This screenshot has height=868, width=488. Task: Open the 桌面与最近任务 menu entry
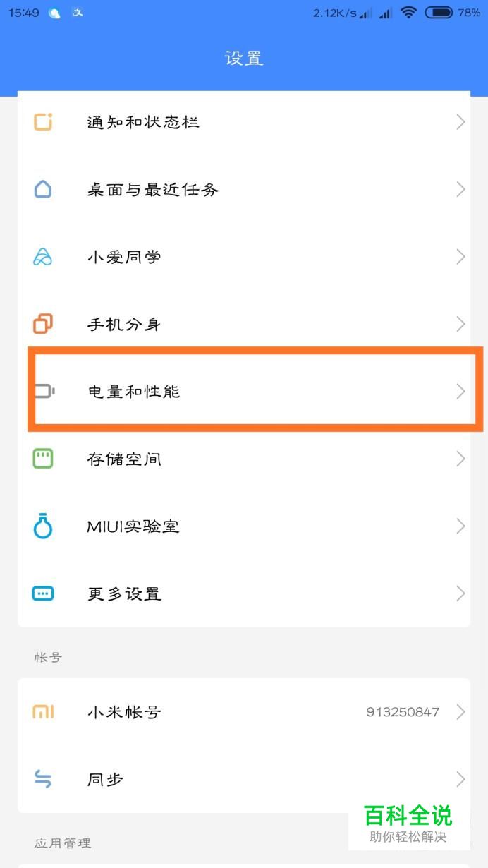pyautogui.click(x=153, y=189)
